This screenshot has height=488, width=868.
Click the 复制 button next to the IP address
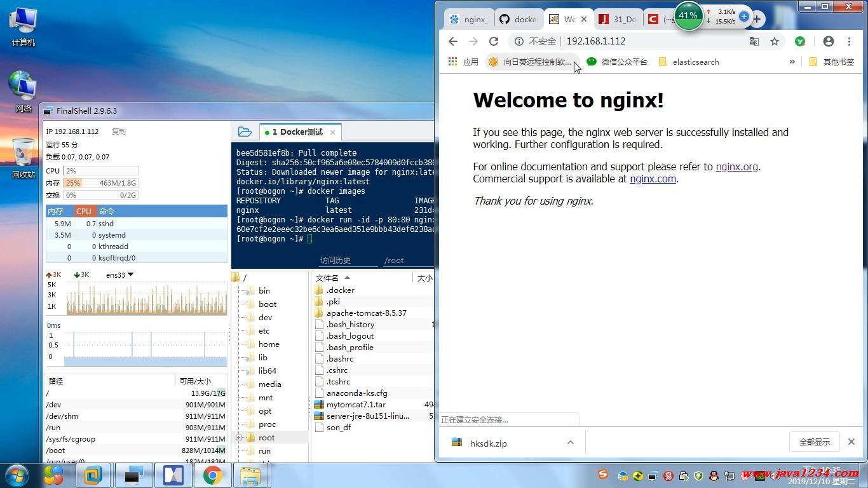point(119,132)
